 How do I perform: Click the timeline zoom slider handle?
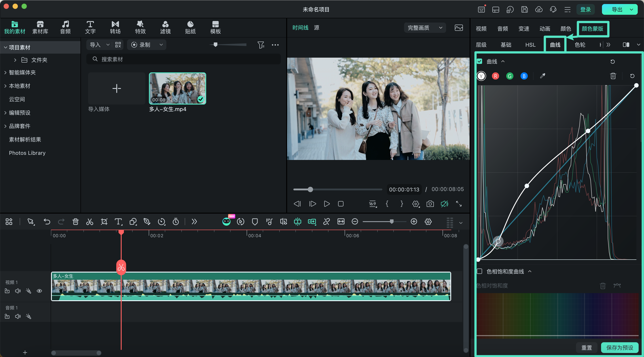tap(392, 222)
